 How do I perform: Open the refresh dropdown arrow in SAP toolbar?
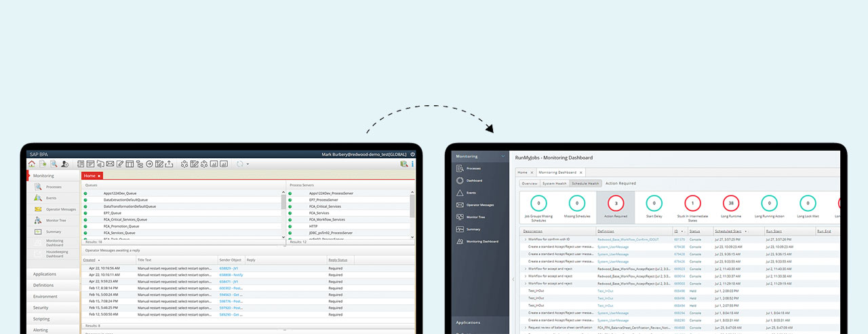click(248, 164)
